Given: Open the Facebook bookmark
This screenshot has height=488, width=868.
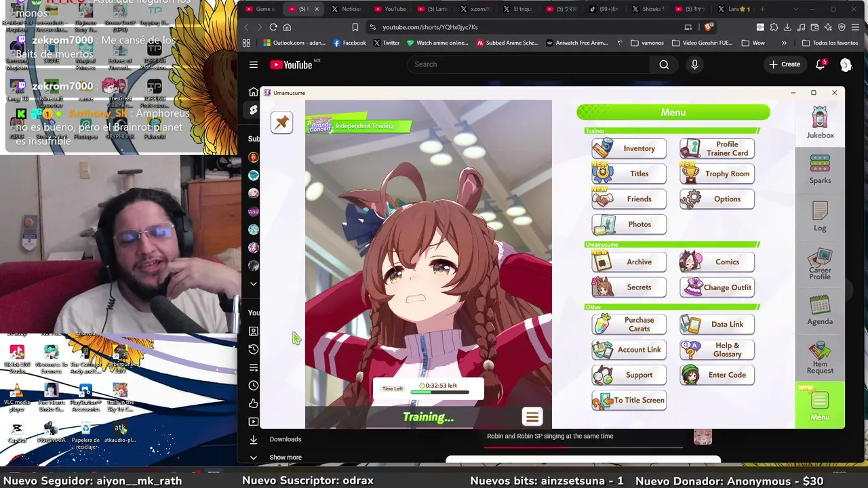Looking at the screenshot, I should (x=350, y=43).
